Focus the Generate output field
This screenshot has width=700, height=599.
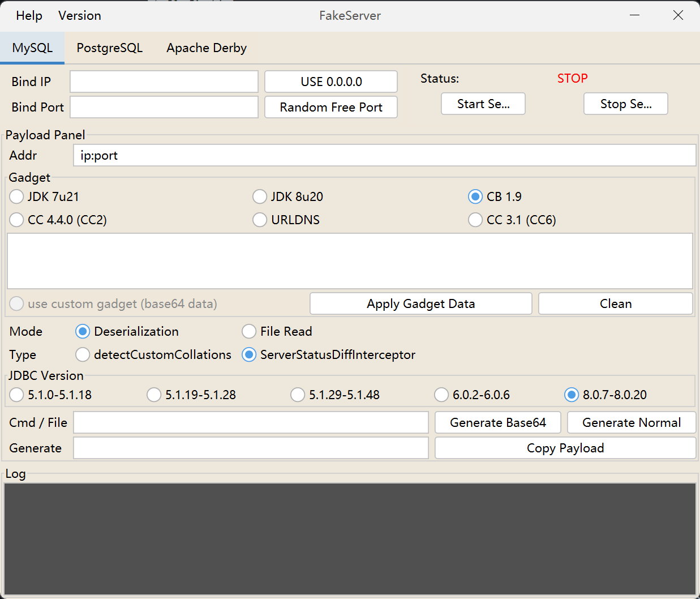(251, 448)
